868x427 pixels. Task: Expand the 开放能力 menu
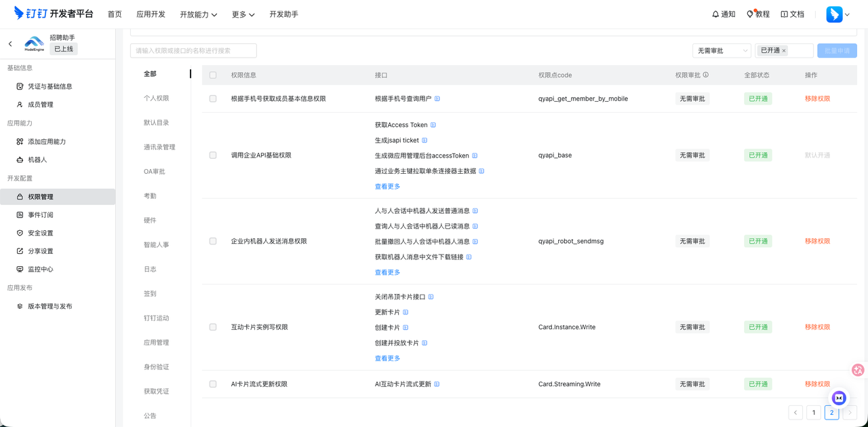(x=199, y=14)
